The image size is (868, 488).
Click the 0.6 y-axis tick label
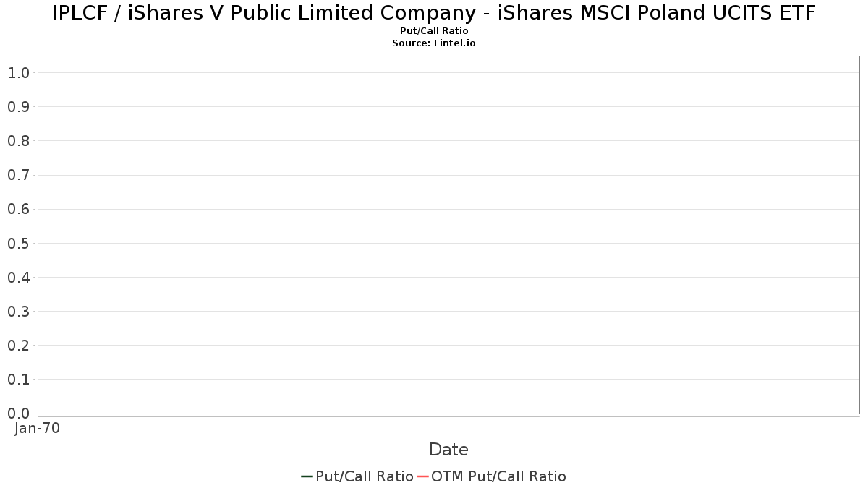tap(18, 210)
